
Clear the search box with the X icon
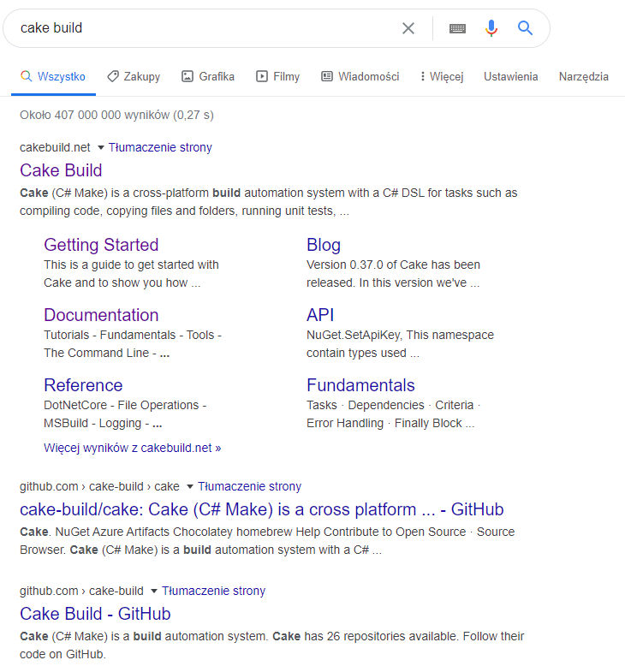tap(408, 28)
